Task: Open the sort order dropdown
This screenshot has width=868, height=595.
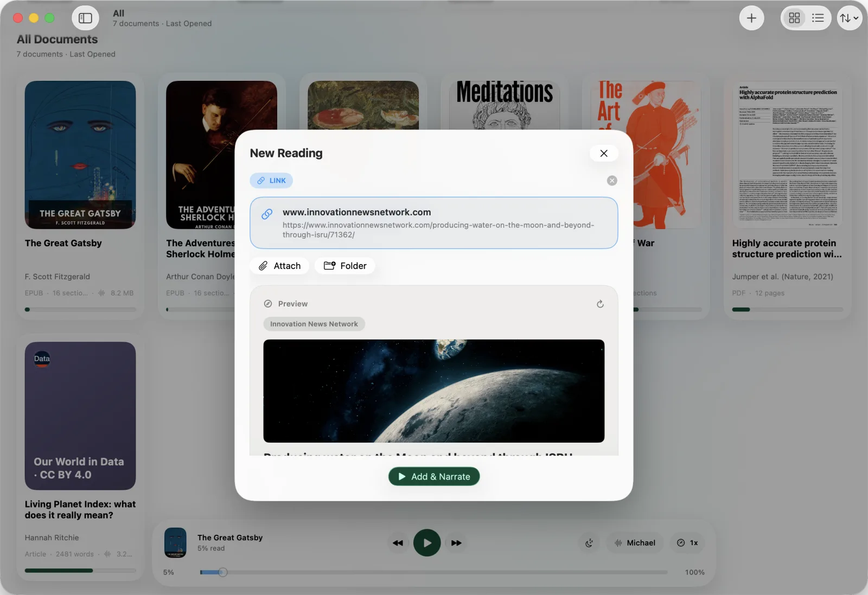Action: (849, 18)
